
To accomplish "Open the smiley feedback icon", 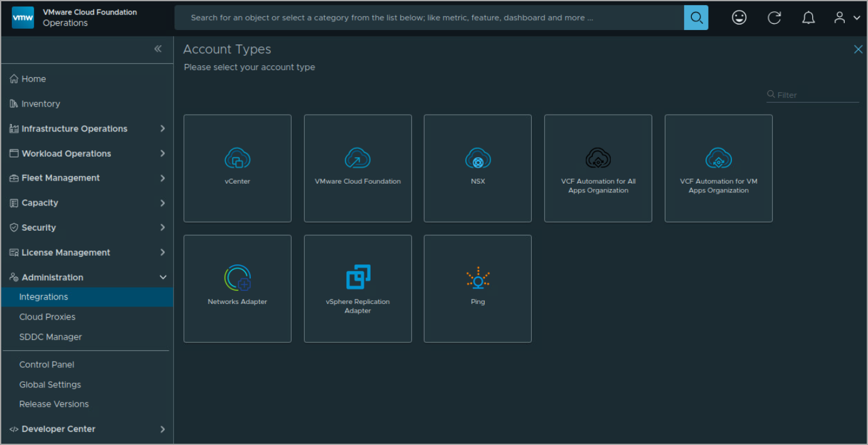I will coord(739,18).
